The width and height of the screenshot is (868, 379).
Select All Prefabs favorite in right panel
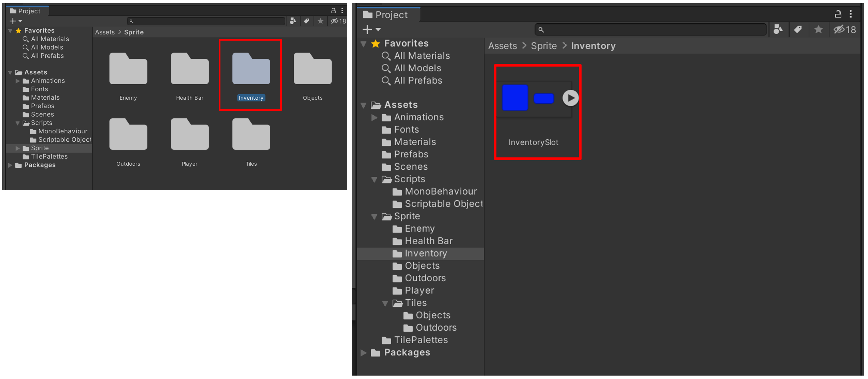[x=418, y=81]
